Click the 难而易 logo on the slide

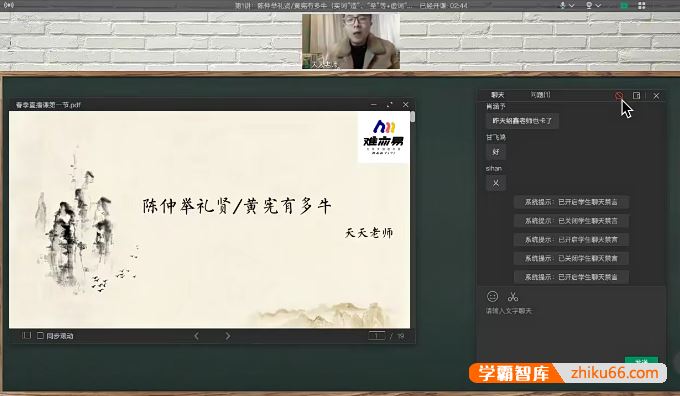pyautogui.click(x=383, y=137)
